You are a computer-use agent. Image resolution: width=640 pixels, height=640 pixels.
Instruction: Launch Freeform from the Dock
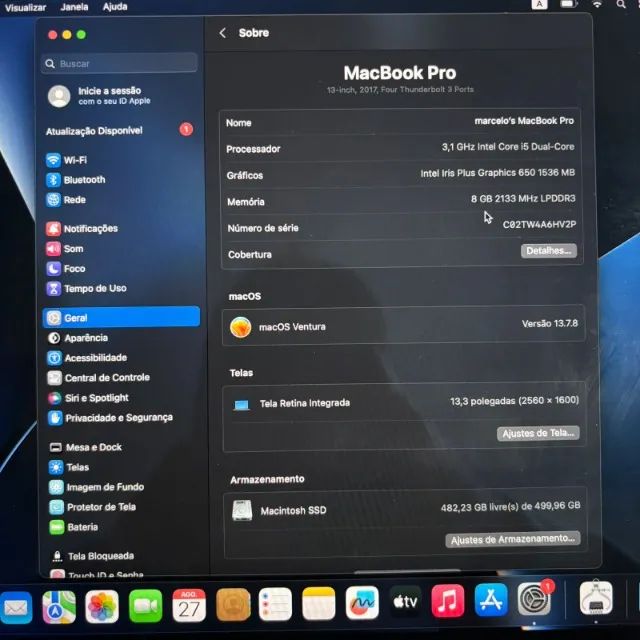point(362,603)
